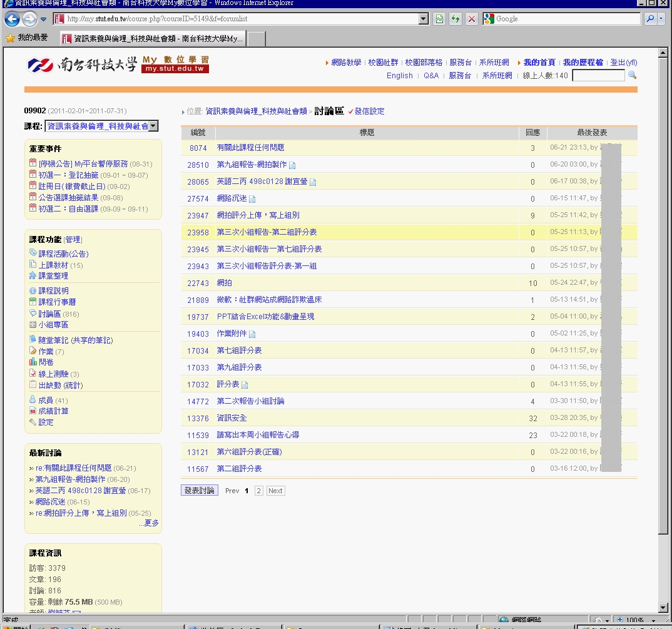This screenshot has height=629, width=672.
Task: Click the person icon next to 成員
Action: click(33, 400)
